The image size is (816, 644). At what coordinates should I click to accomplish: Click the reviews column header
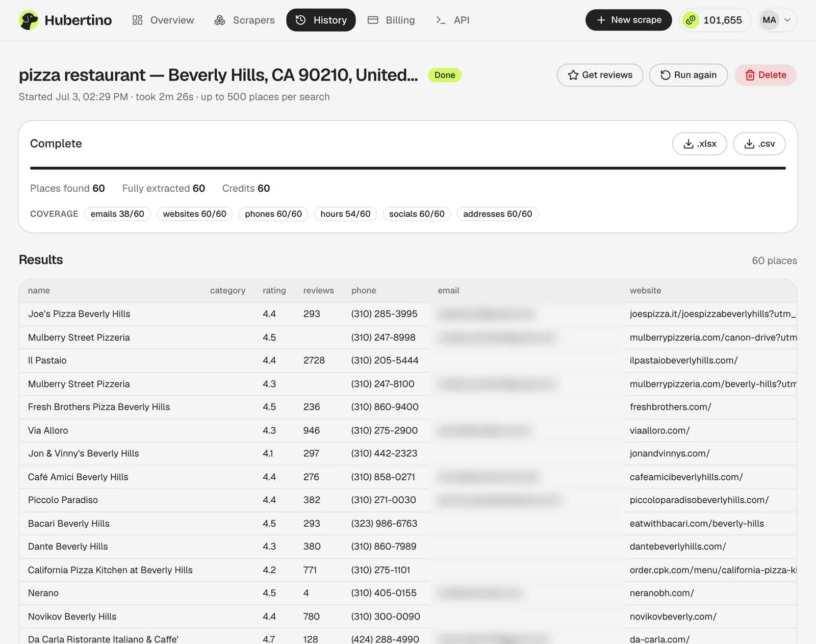tap(319, 291)
